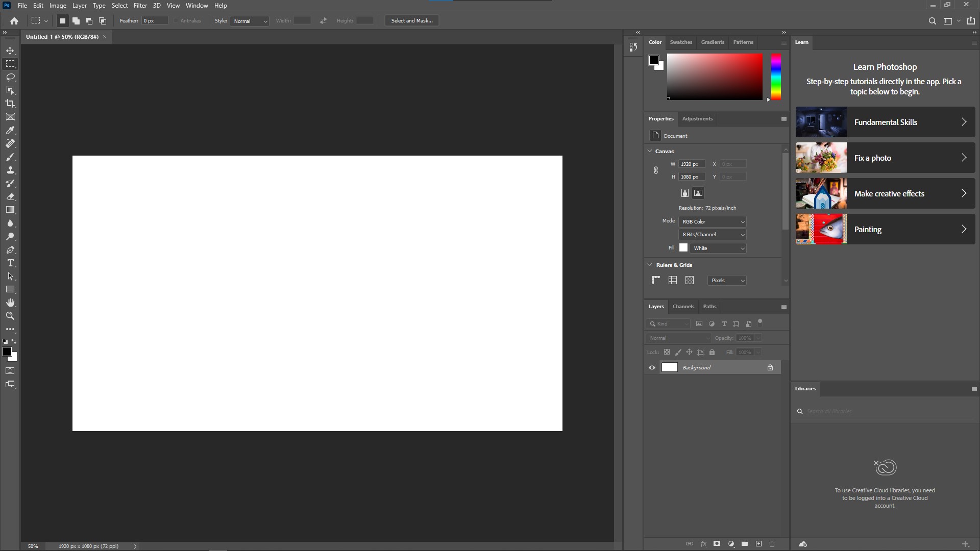Open the Style Normal dropdown
980x551 pixels.
[x=250, y=21]
